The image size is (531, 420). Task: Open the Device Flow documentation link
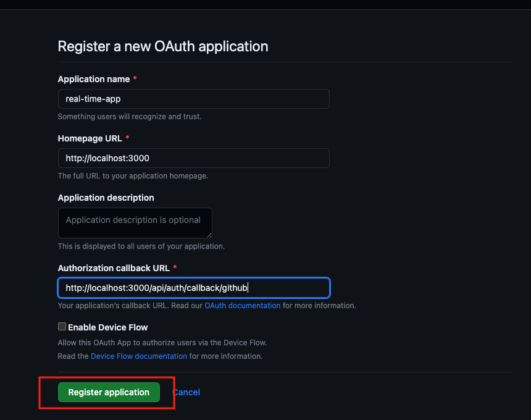[139, 356]
